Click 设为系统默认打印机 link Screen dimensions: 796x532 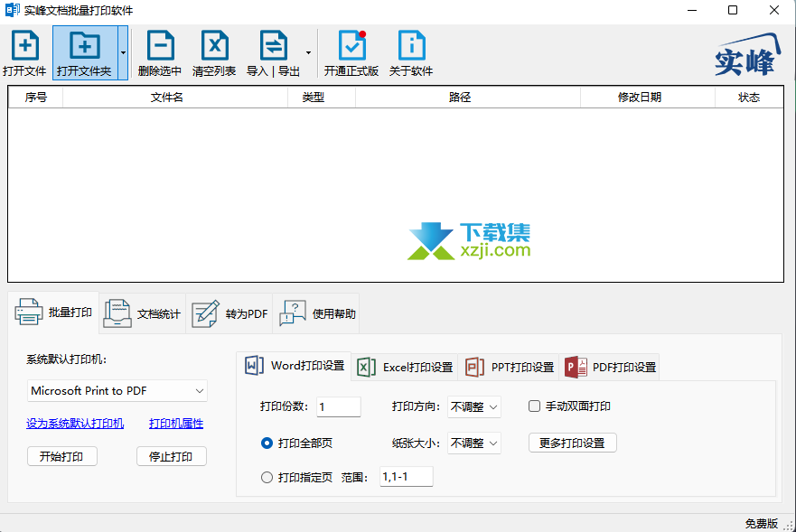[75, 424]
